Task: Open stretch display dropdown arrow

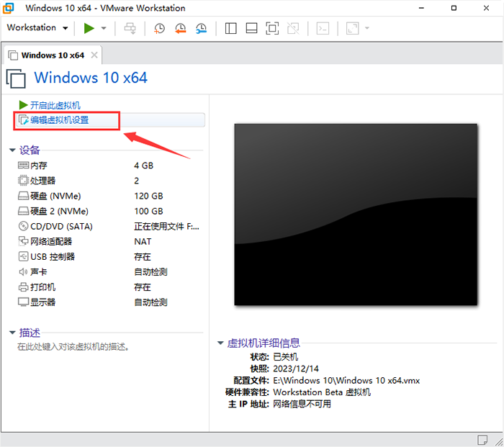Action: [x=366, y=28]
